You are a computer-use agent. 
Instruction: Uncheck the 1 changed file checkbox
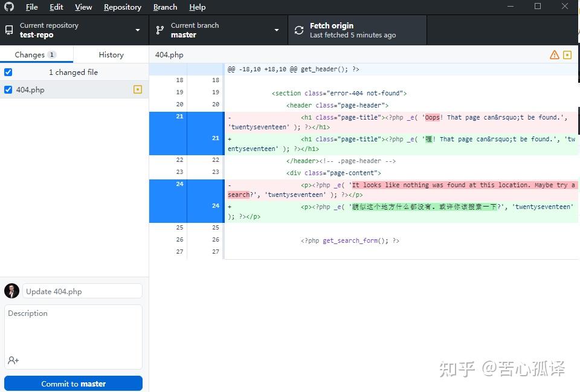tap(8, 72)
